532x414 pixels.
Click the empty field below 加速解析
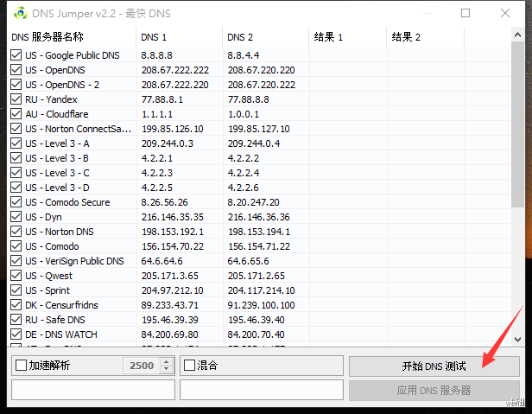[93, 390]
